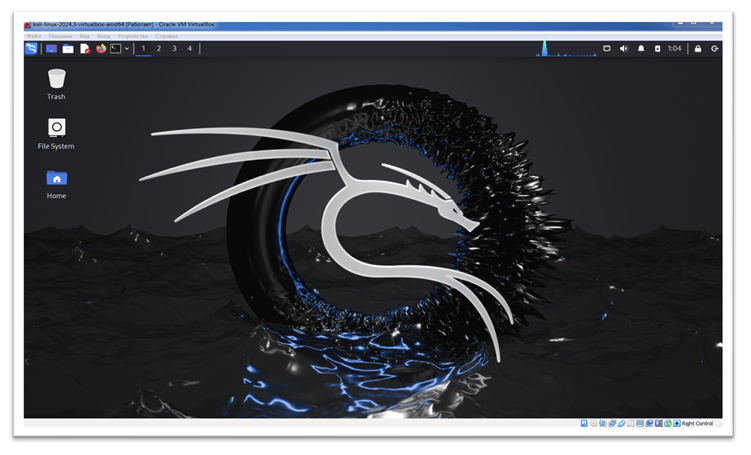Open the Kali applications menu icon
Screen dimensions: 751x455
(x=31, y=48)
